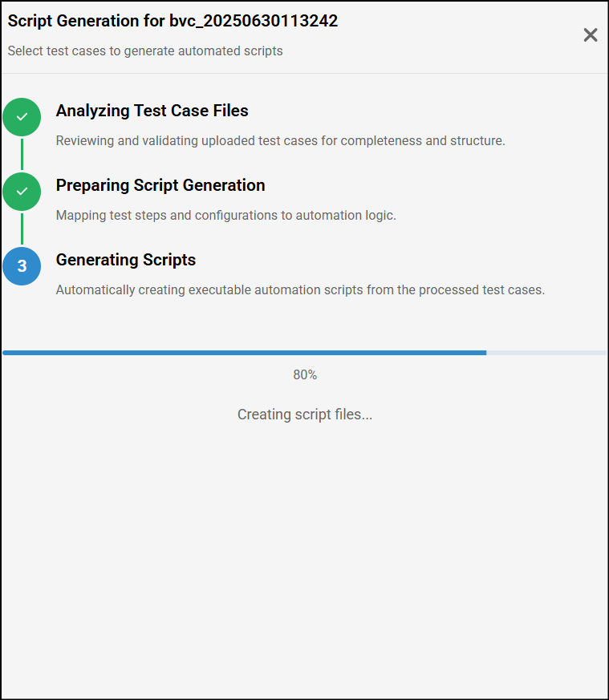Click the 'Mapping test steps and configurations' description
Image resolution: width=609 pixels, height=700 pixels.
[225, 216]
